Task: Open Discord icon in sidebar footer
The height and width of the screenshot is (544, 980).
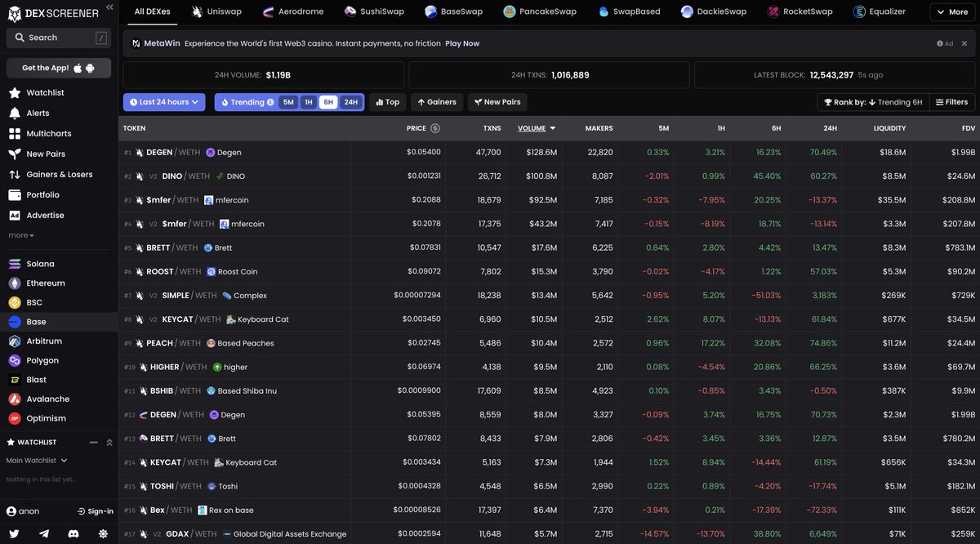Action: coord(73,533)
